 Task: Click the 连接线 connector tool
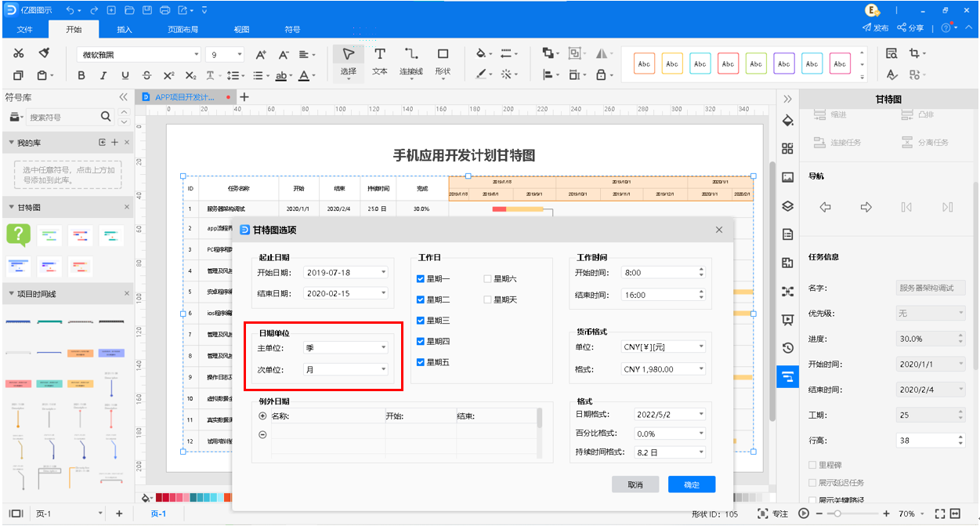410,61
